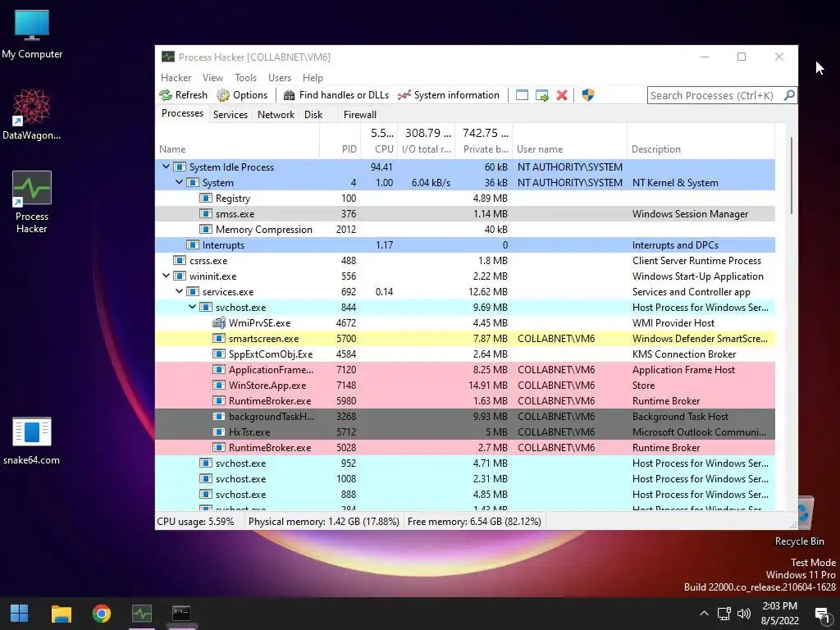Open the Tools menu
Viewport: 840px width, 630px height.
click(245, 78)
